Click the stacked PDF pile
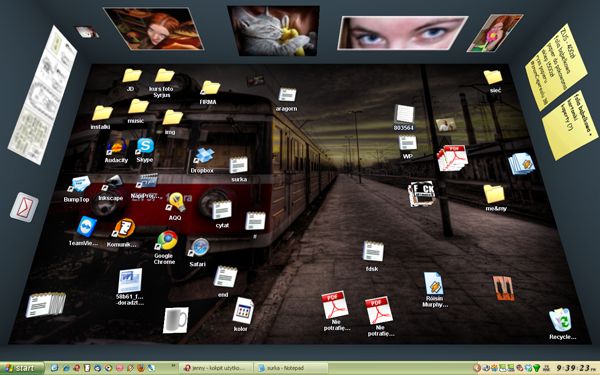 pyautogui.click(x=452, y=158)
